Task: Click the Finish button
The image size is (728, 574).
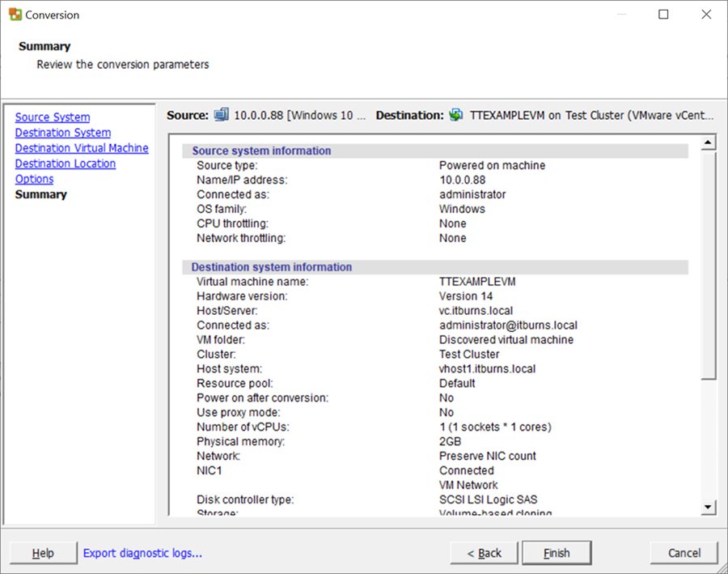Action: pyautogui.click(x=557, y=552)
